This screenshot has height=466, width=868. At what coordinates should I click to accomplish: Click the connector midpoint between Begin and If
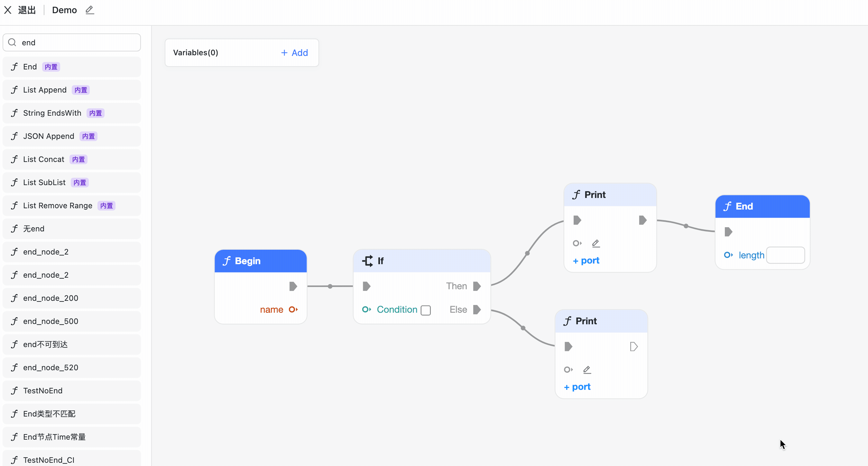point(330,286)
